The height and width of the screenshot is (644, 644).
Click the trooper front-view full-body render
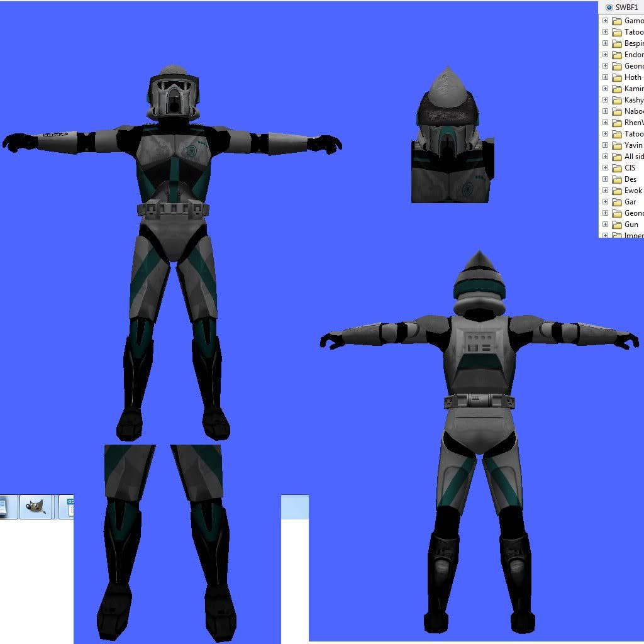point(172,253)
